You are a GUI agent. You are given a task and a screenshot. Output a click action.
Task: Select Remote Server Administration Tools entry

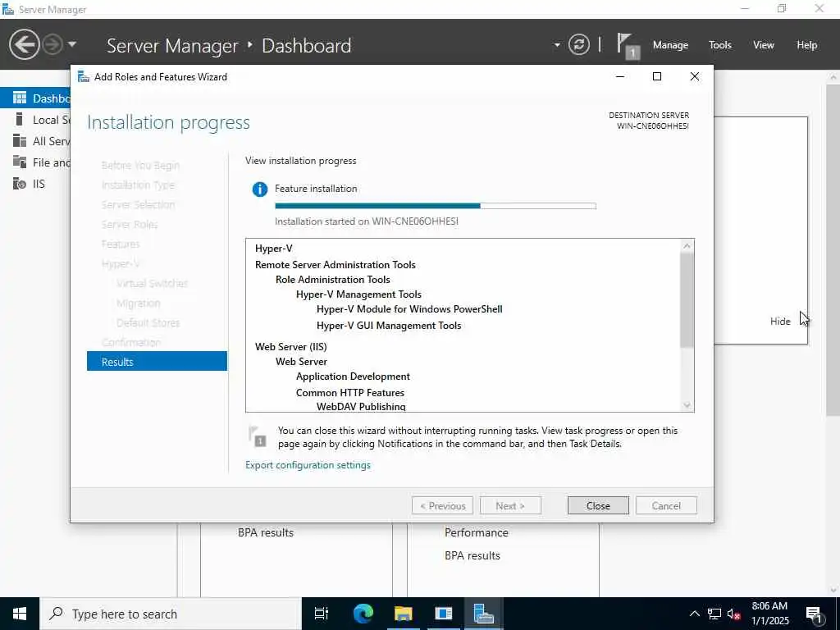click(336, 265)
